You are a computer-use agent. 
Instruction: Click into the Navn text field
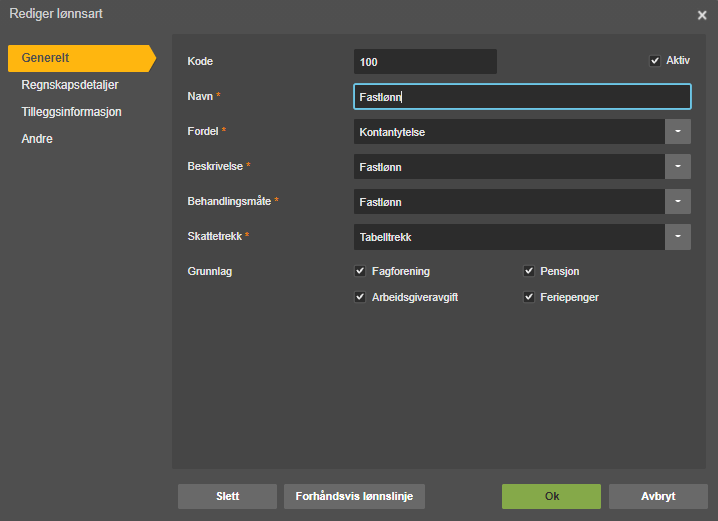tap(522, 97)
